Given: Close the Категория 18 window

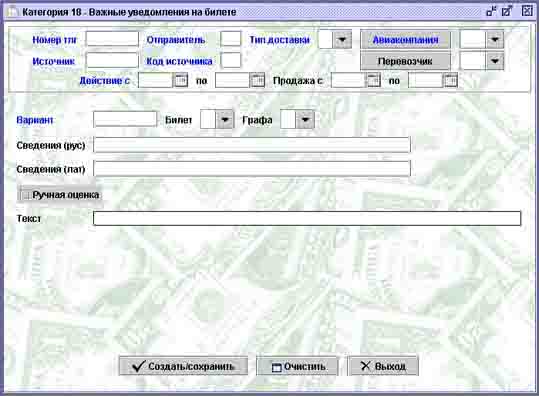Looking at the screenshot, I should point(527,11).
